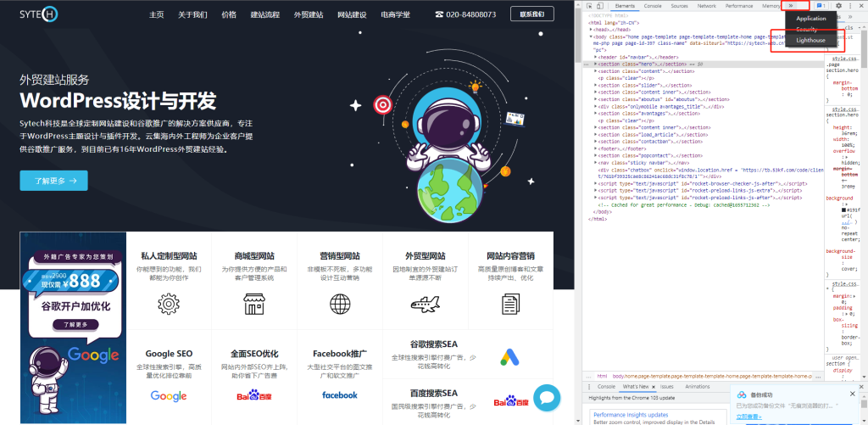Click the globe icon under 营销型网站
The image size is (868, 425).
(340, 305)
